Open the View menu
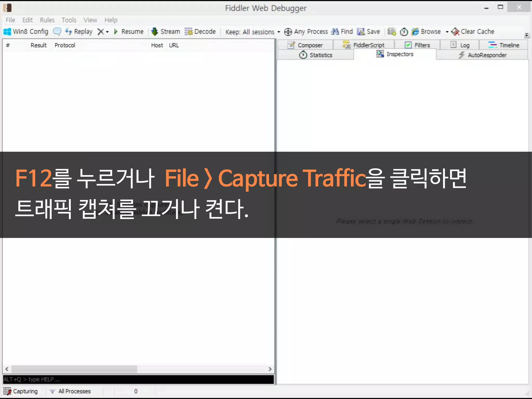This screenshot has width=532, height=399. click(90, 20)
